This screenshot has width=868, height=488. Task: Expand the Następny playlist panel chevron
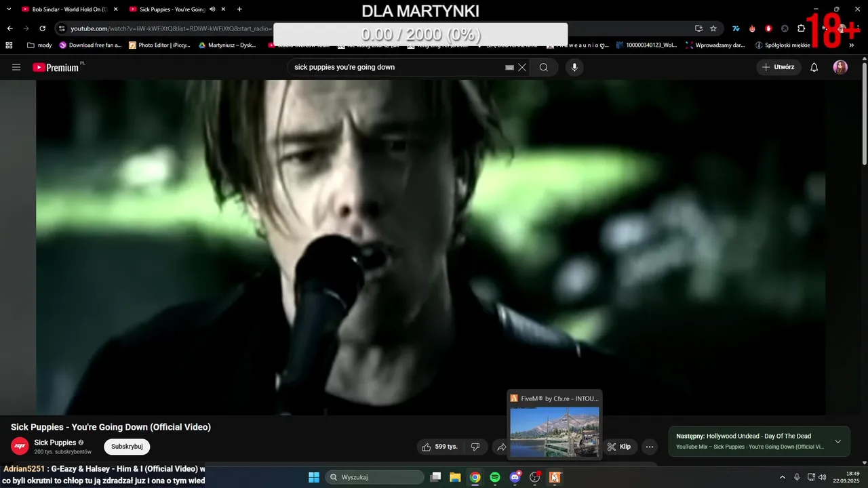(x=837, y=441)
